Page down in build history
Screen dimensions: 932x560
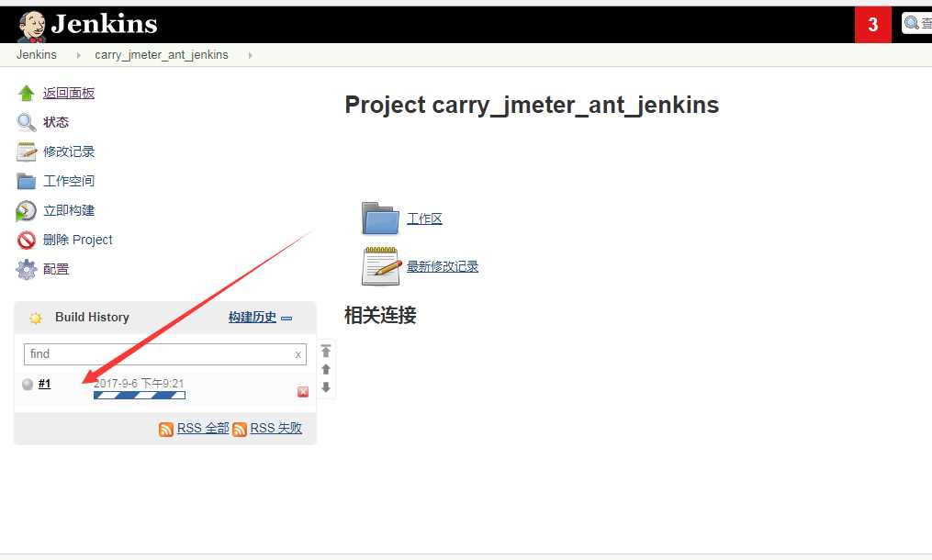point(326,387)
